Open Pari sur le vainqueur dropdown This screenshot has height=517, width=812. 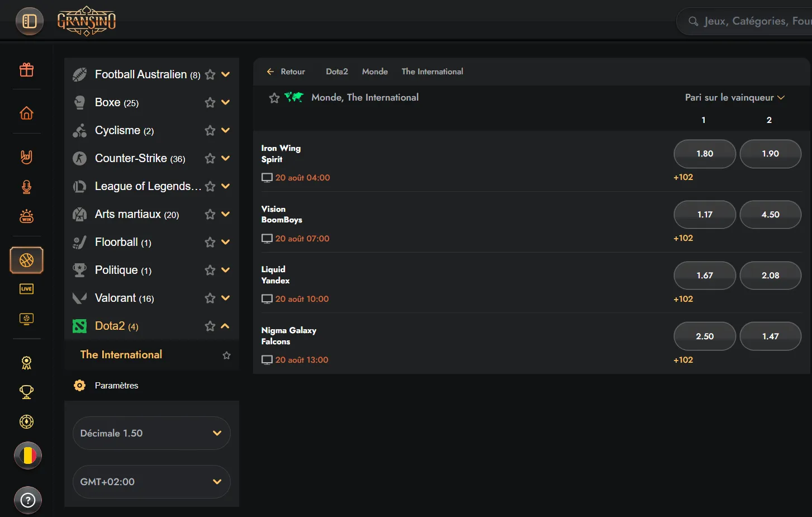click(735, 97)
